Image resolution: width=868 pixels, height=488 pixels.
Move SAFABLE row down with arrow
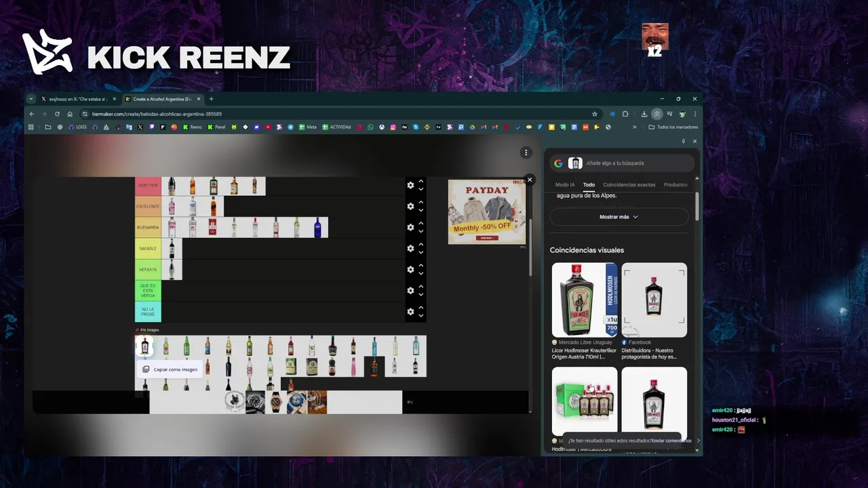pos(421,252)
